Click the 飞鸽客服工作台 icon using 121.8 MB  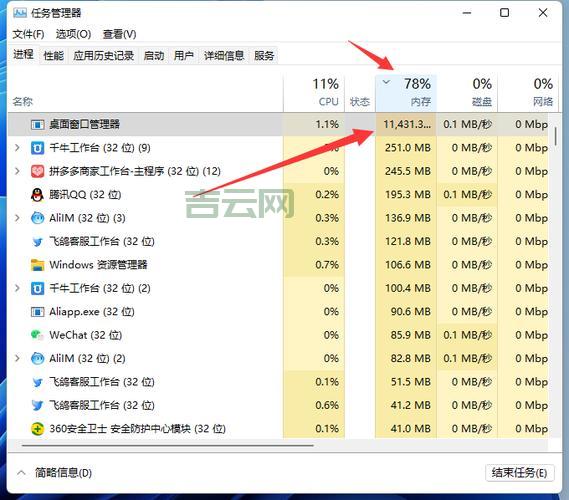pyautogui.click(x=37, y=242)
